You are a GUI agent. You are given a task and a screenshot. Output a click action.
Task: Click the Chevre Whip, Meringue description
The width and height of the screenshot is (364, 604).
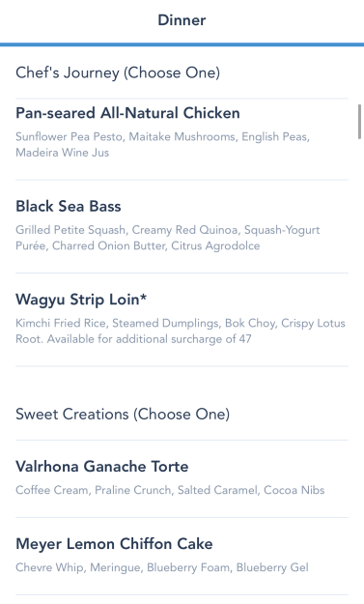click(x=162, y=567)
